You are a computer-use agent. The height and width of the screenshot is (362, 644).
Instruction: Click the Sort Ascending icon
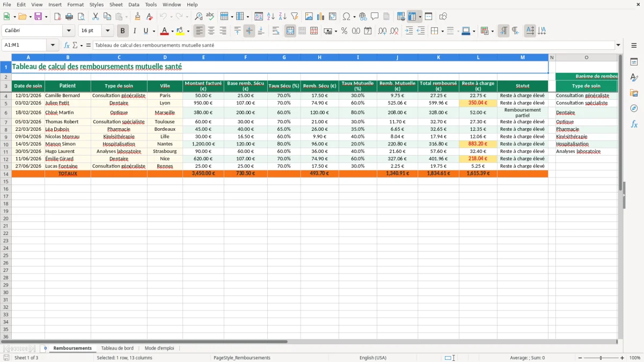click(x=271, y=17)
